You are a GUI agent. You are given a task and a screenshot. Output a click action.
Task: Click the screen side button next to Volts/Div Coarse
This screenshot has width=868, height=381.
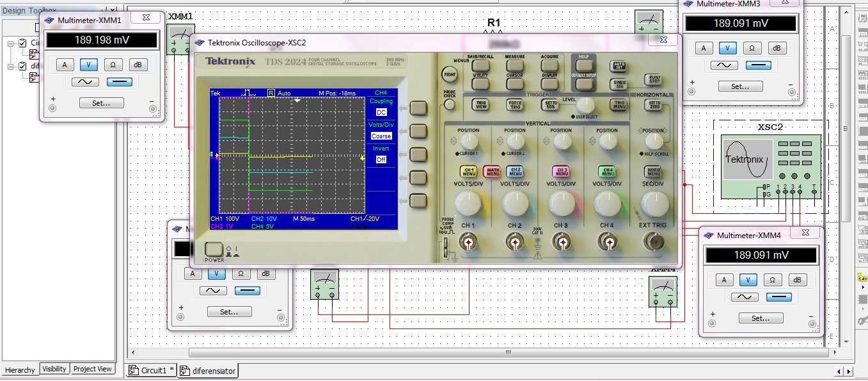(418, 131)
